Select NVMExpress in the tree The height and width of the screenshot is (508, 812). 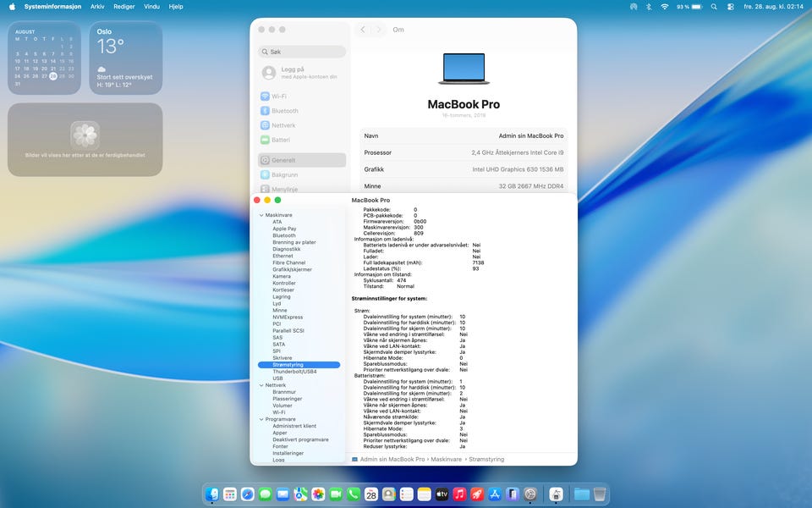click(288, 317)
